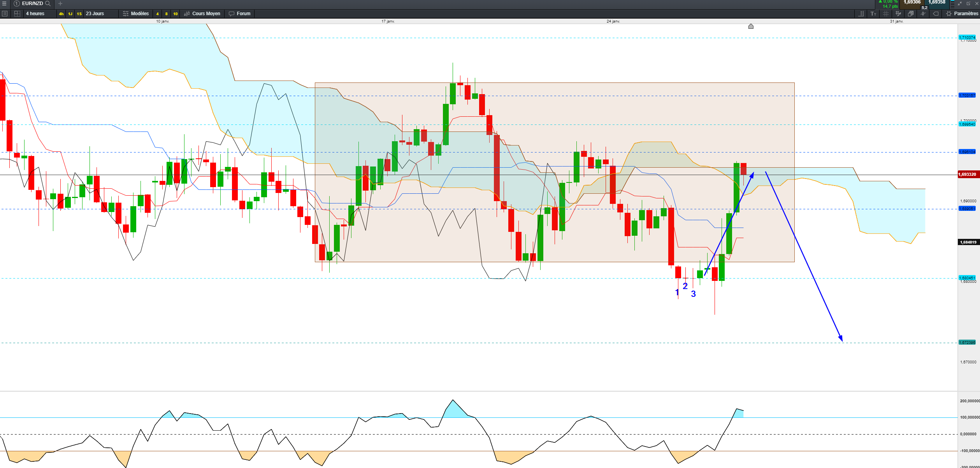Toggle the price label tag icon
This screenshot has height=468, width=980.
(x=936, y=14)
